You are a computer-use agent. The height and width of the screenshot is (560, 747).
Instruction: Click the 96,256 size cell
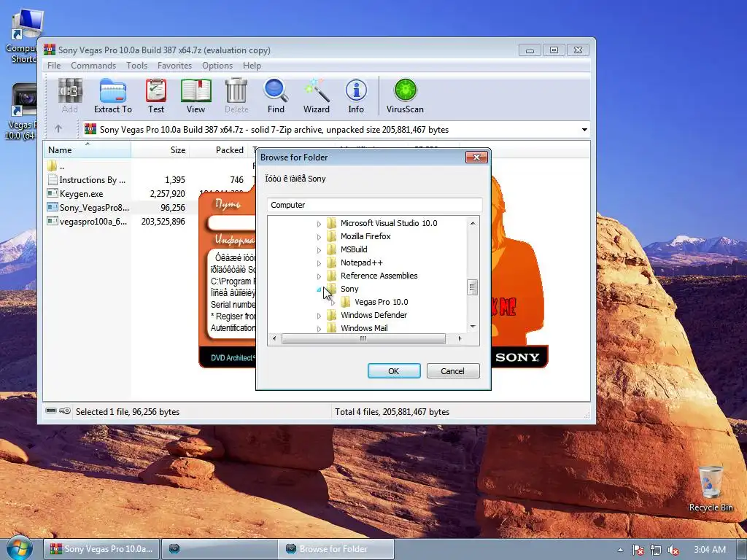pyautogui.click(x=172, y=208)
